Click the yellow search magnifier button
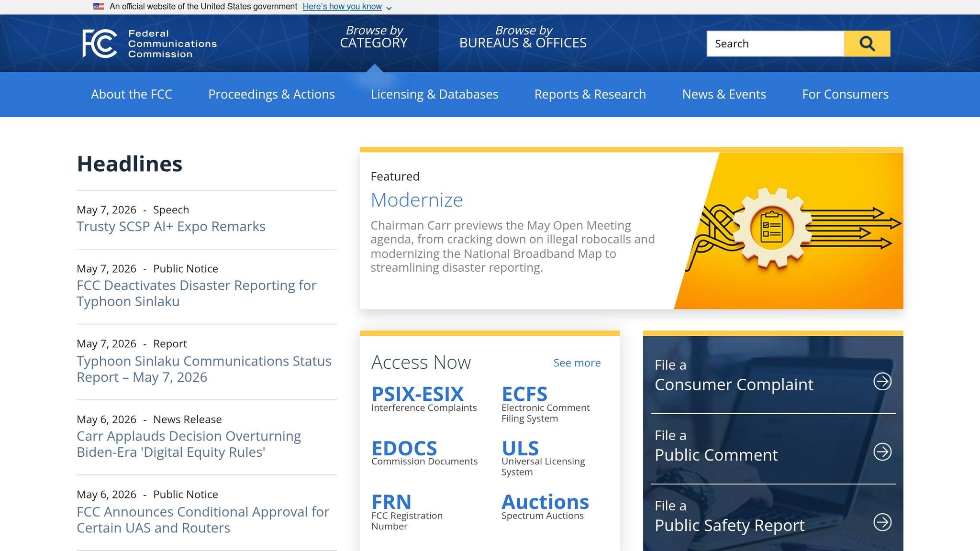980x551 pixels. (867, 44)
